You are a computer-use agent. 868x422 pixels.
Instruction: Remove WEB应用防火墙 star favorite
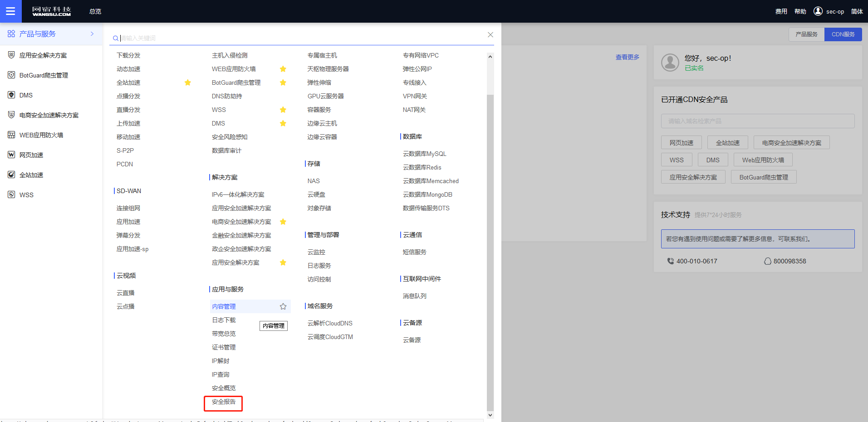point(283,69)
